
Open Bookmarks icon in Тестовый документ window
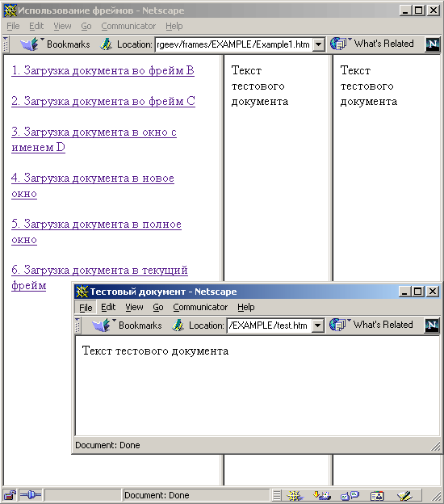(x=103, y=325)
